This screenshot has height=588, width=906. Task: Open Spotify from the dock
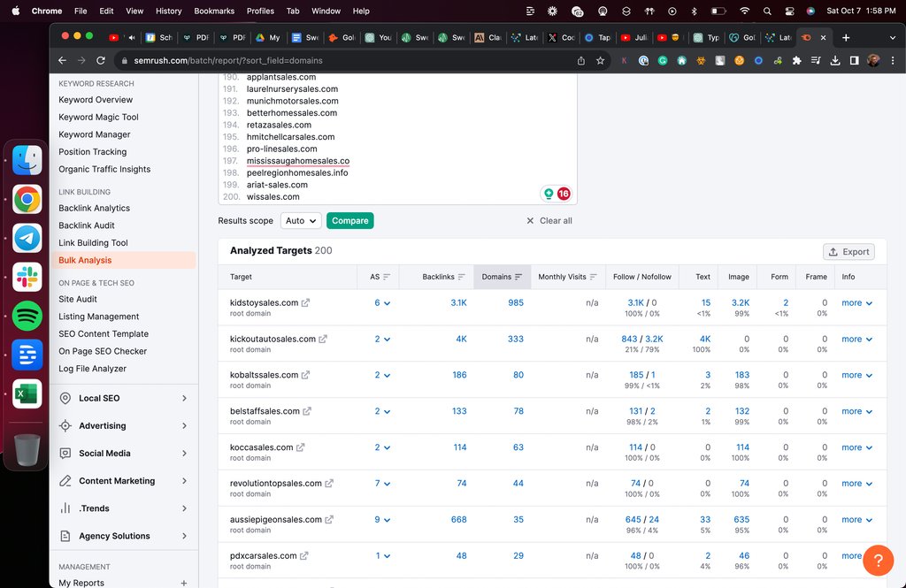[x=27, y=316]
